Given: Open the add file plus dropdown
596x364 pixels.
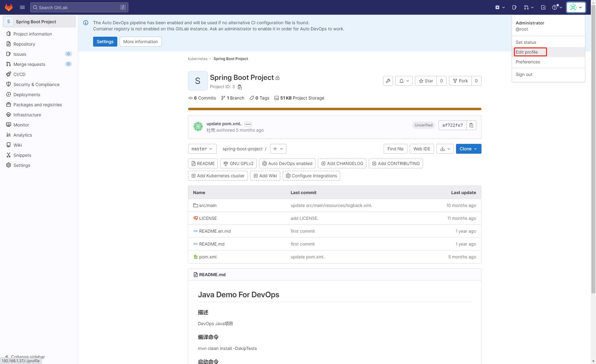Looking at the screenshot, I should [278, 149].
